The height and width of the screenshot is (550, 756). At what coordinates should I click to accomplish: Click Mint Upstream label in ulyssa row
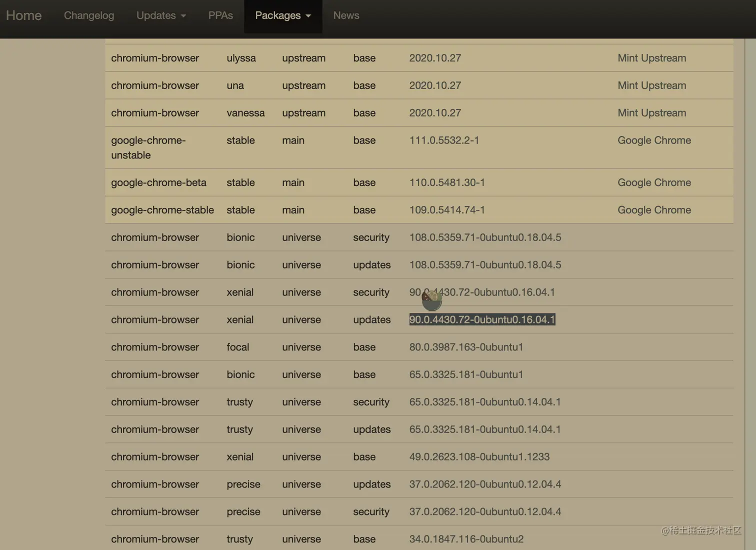651,58
